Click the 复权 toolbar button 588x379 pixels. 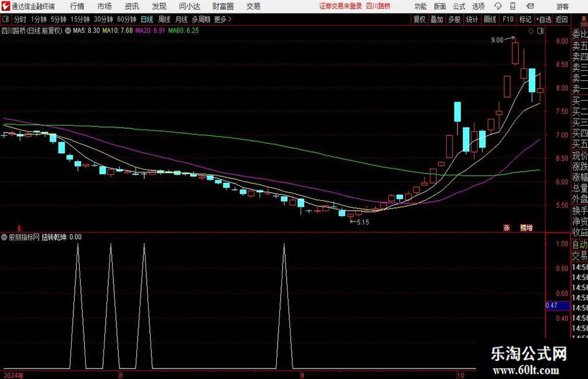coord(419,19)
